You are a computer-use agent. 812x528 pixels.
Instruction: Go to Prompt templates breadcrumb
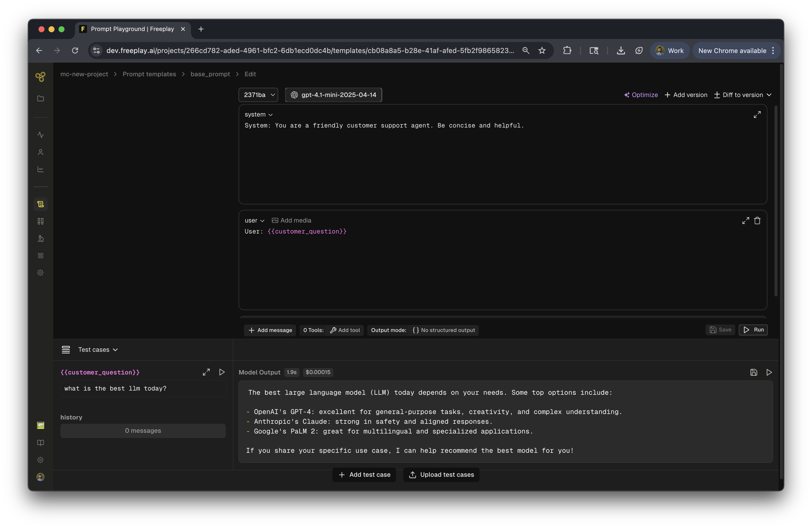(x=149, y=74)
